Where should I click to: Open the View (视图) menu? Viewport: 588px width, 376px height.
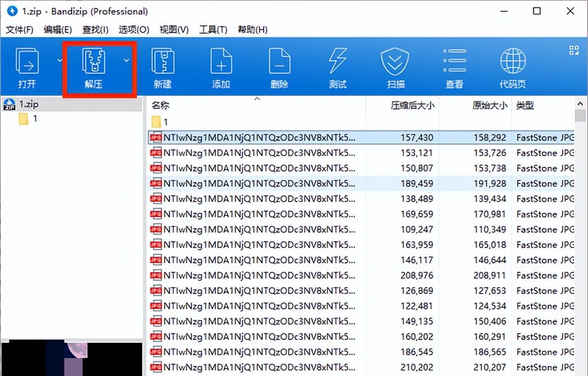click(x=174, y=30)
